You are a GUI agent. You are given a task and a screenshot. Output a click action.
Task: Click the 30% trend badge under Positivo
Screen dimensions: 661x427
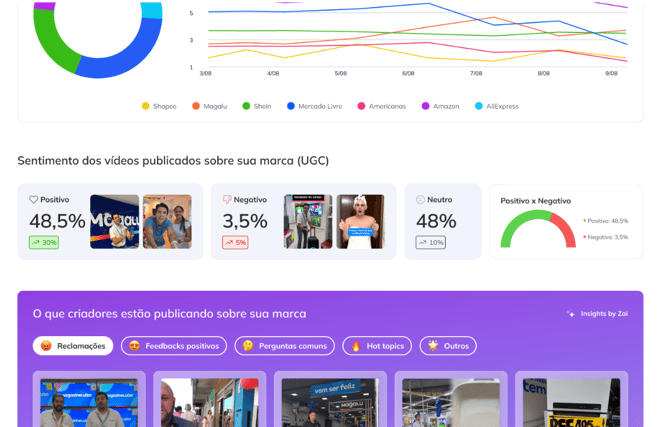(x=44, y=242)
